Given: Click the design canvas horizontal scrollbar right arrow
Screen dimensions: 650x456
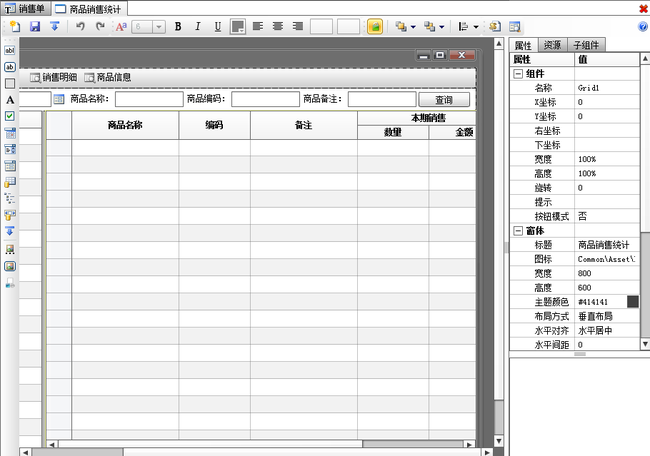Looking at the screenshot, I should coord(487,452).
